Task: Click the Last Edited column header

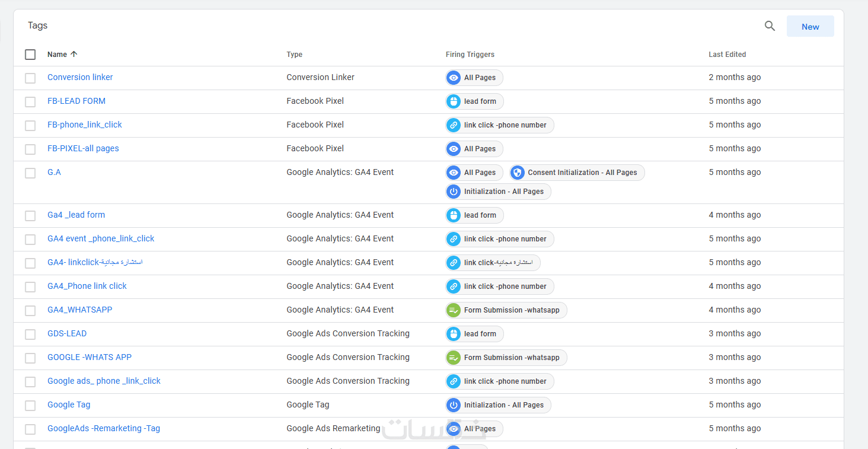Action: click(x=727, y=54)
